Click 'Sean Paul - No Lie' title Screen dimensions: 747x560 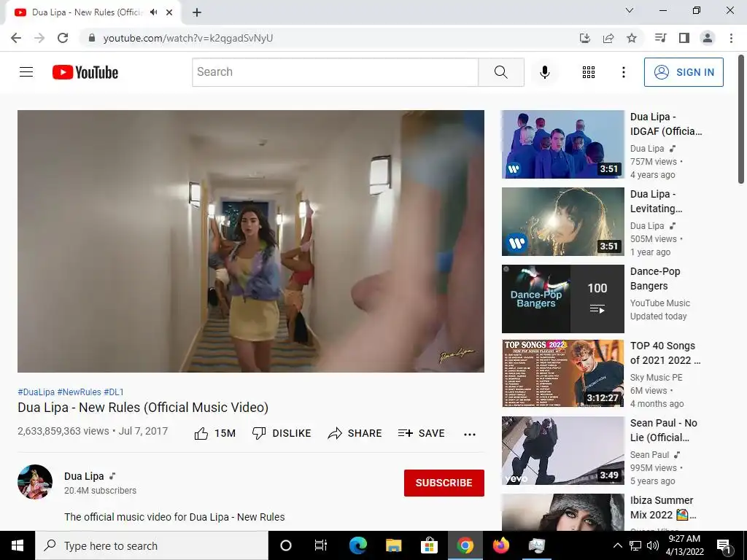coord(664,430)
